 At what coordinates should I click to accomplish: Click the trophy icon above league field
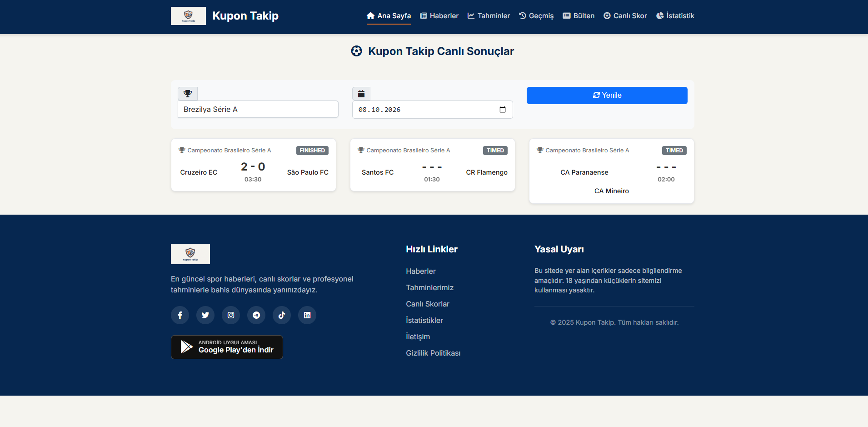pos(188,94)
